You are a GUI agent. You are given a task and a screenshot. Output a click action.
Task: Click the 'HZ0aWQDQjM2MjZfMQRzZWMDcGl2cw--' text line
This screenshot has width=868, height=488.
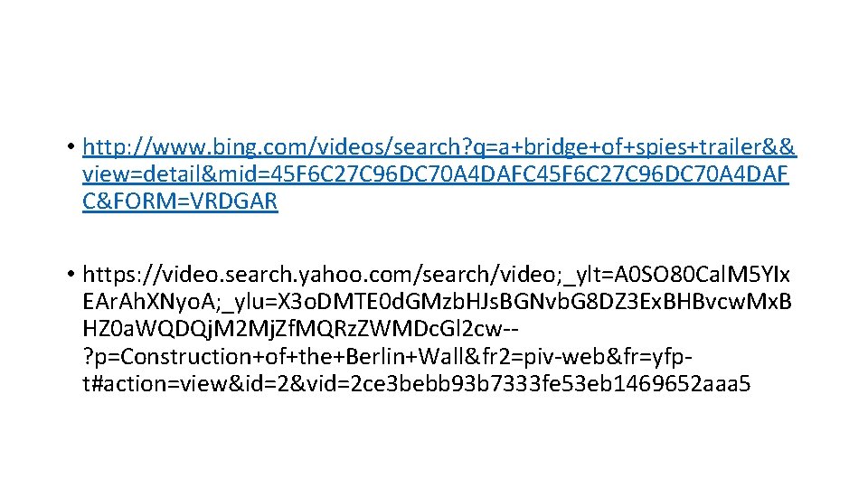point(300,329)
